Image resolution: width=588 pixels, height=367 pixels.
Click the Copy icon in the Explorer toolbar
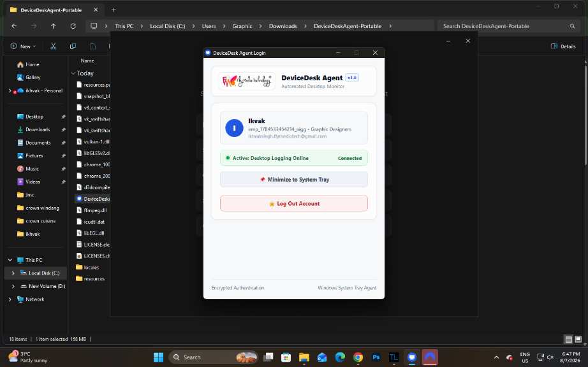click(73, 46)
